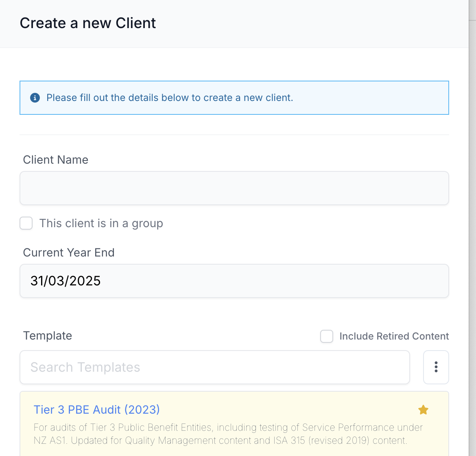This screenshot has height=456, width=476.
Task: Click the 'This client is in a group' label
Action: [101, 223]
